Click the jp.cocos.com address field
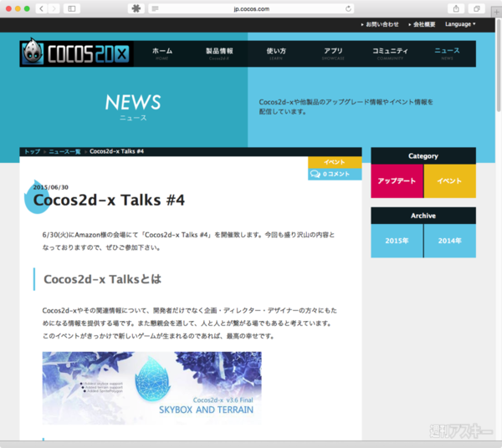502x448 pixels. pyautogui.click(x=251, y=8)
